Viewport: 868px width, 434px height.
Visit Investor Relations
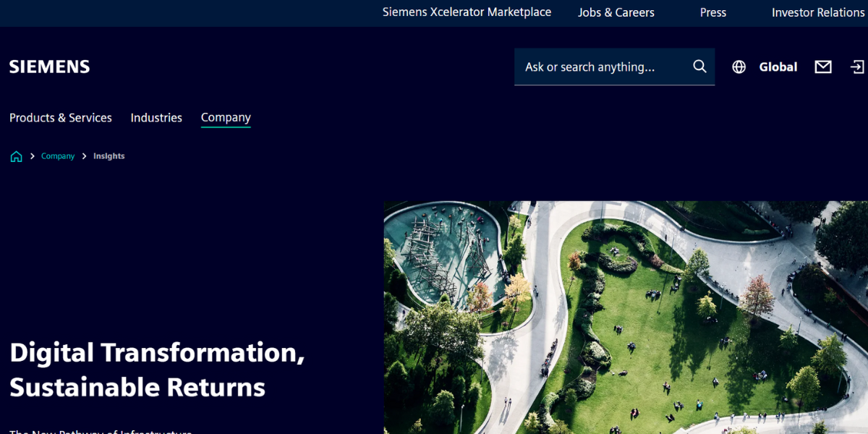pos(818,12)
